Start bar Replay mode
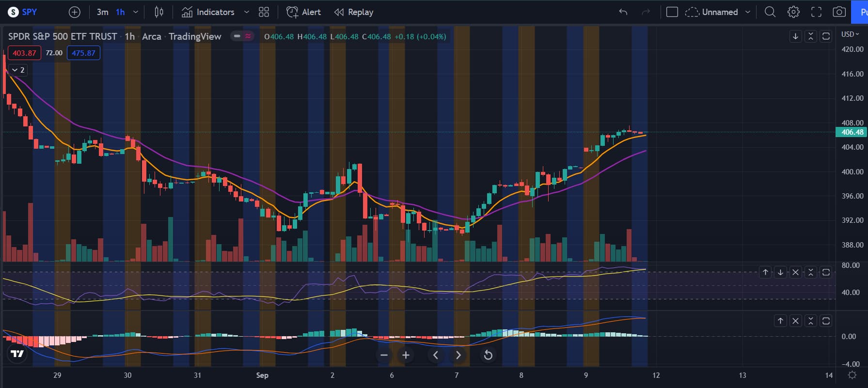This screenshot has width=868, height=388. tap(354, 12)
